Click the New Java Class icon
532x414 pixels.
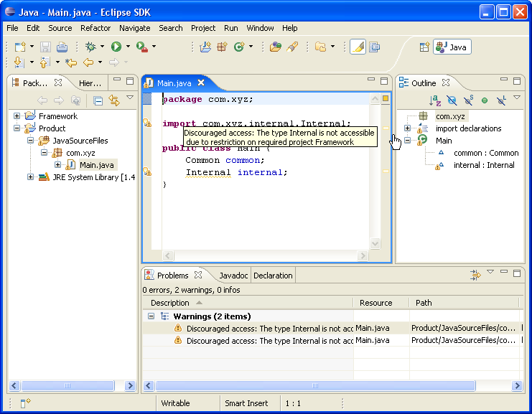[238, 47]
